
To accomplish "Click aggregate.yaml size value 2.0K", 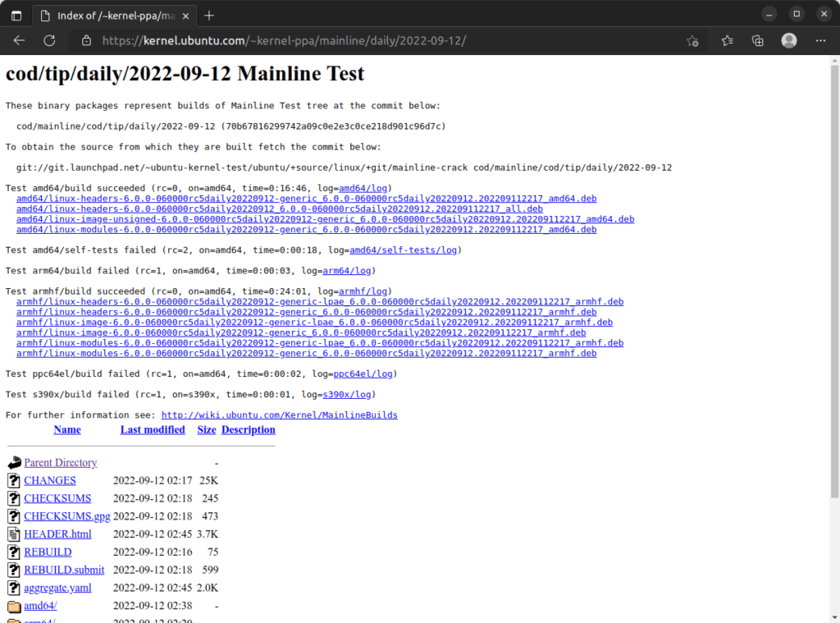I will [x=208, y=588].
